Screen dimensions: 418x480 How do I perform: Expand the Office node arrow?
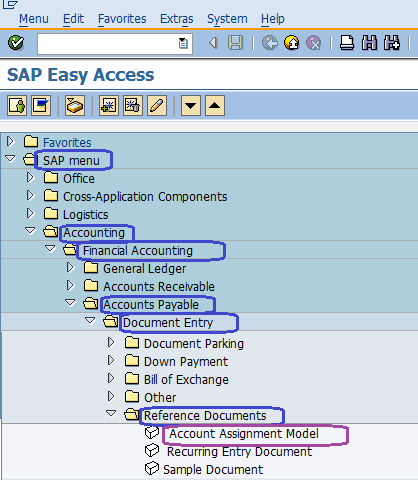pos(30,177)
